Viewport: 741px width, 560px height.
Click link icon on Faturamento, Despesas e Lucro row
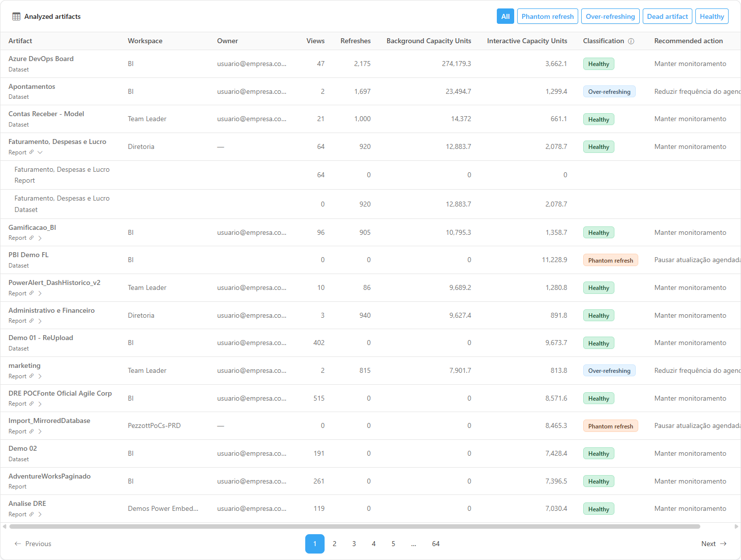pyautogui.click(x=31, y=152)
